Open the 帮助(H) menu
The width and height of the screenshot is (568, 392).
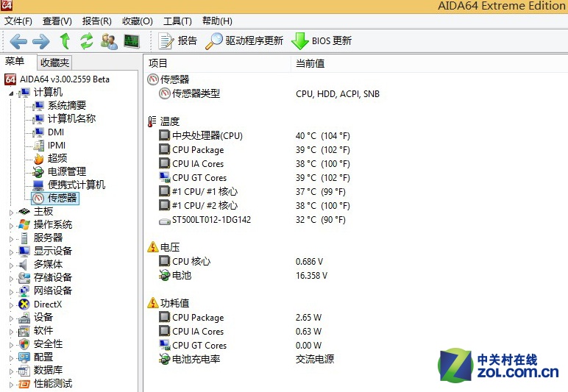(x=217, y=21)
